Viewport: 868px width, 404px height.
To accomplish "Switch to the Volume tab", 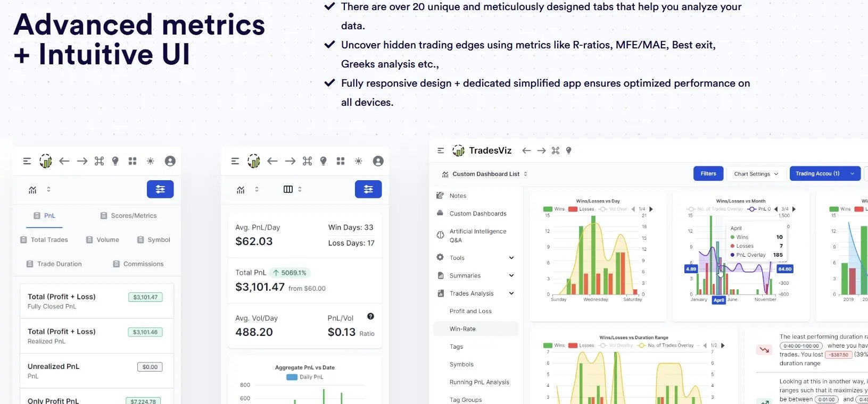I will coord(102,240).
